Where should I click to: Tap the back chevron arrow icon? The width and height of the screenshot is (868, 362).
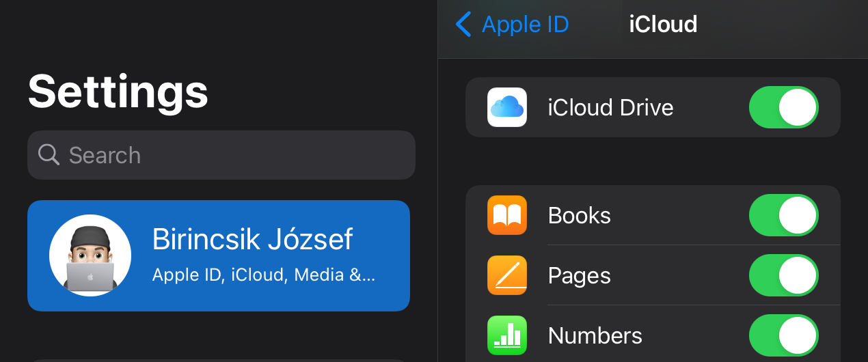click(463, 25)
